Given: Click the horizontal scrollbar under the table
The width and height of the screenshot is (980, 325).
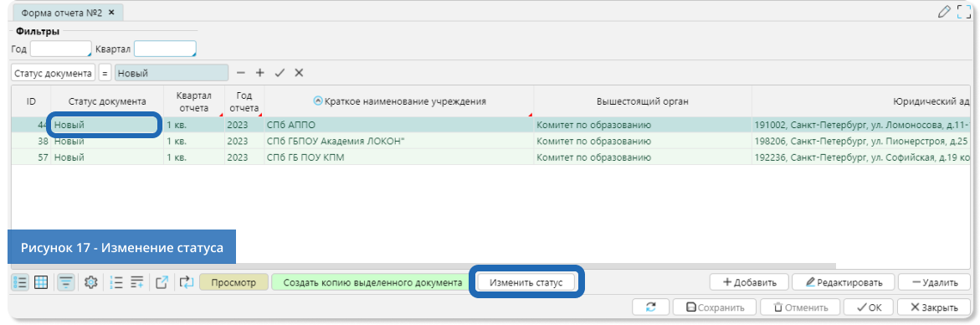Looking at the screenshot, I should [x=423, y=266].
